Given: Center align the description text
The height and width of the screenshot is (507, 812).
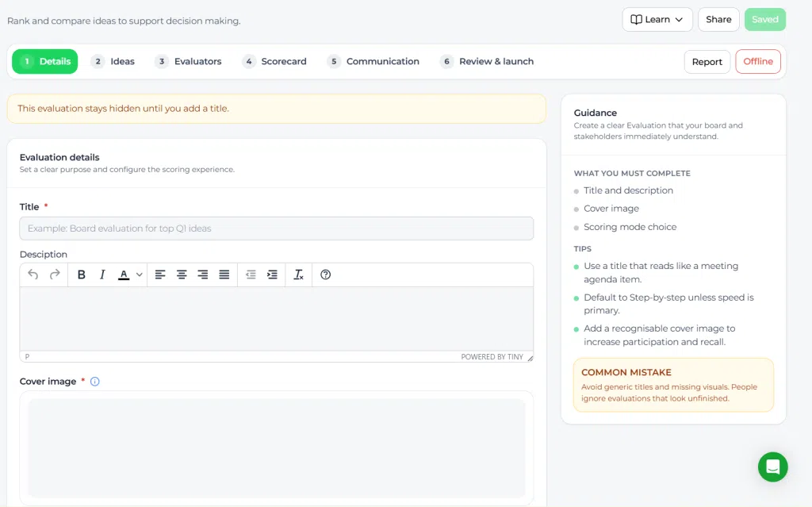Looking at the screenshot, I should 182,275.
